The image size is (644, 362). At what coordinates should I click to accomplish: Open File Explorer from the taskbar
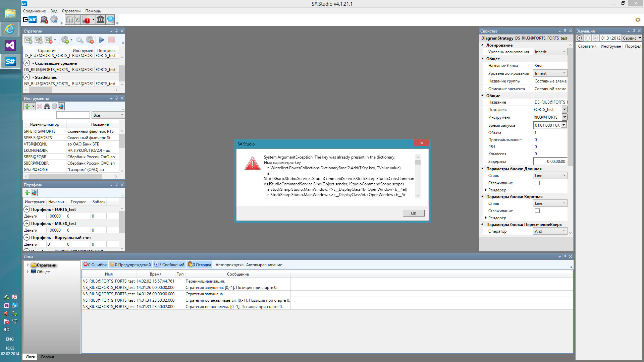[x=10, y=13]
